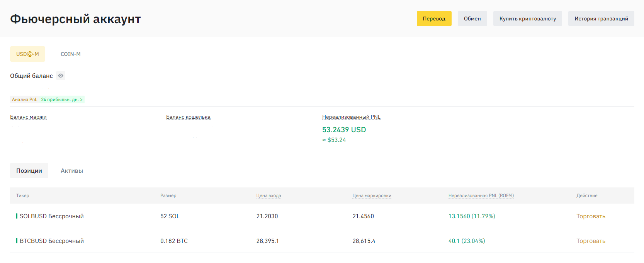Click the Баланс кошелька label
The image size is (644, 263).
point(188,117)
